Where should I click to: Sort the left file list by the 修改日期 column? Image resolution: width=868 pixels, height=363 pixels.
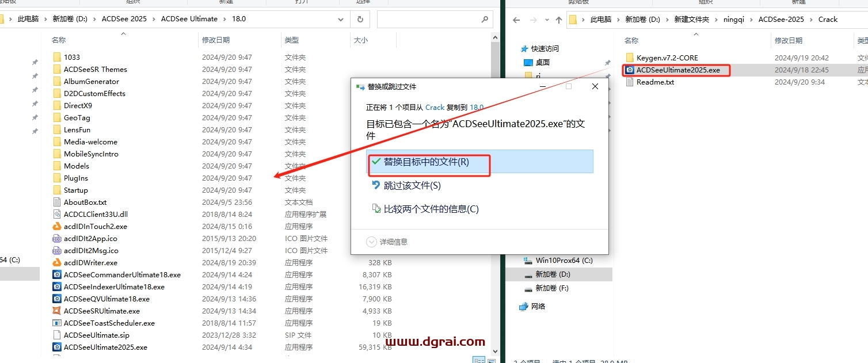(x=216, y=40)
